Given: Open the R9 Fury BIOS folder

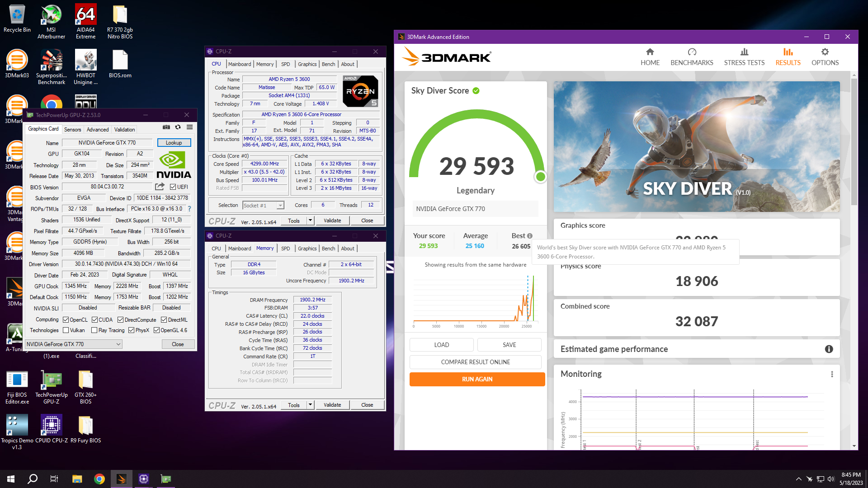Looking at the screenshot, I should [x=85, y=429].
